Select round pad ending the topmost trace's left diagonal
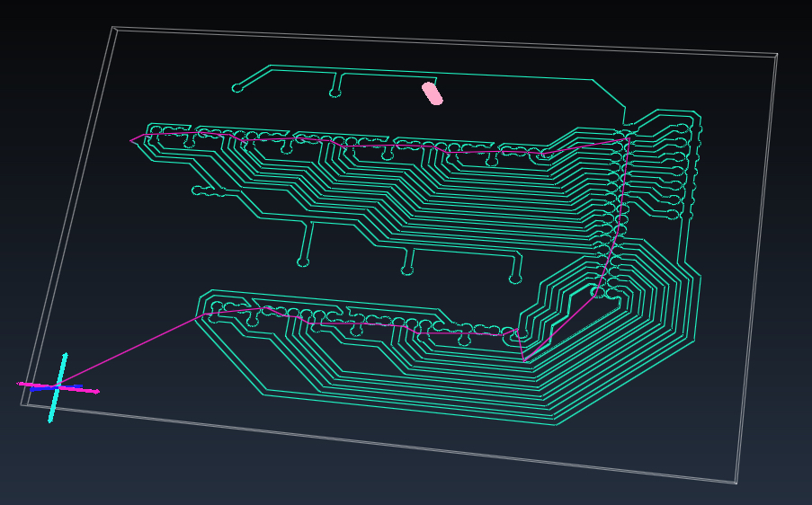This screenshot has height=505, width=812. point(237,88)
